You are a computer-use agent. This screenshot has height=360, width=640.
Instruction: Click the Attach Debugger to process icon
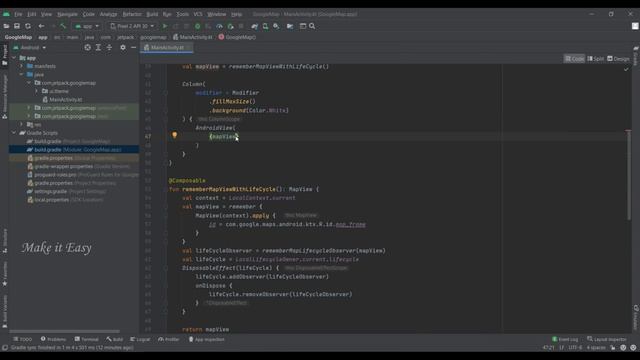click(230, 26)
